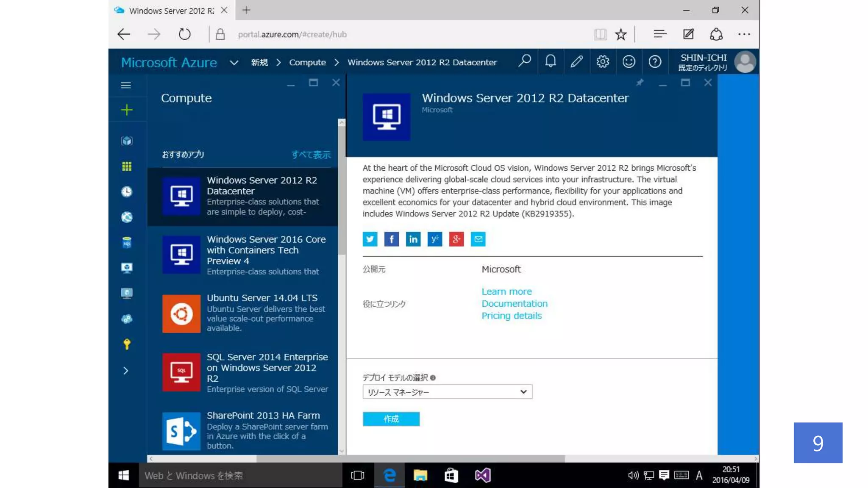Expand the Microsoft Azure chevron menu
This screenshot has width=868, height=488.
tap(234, 63)
